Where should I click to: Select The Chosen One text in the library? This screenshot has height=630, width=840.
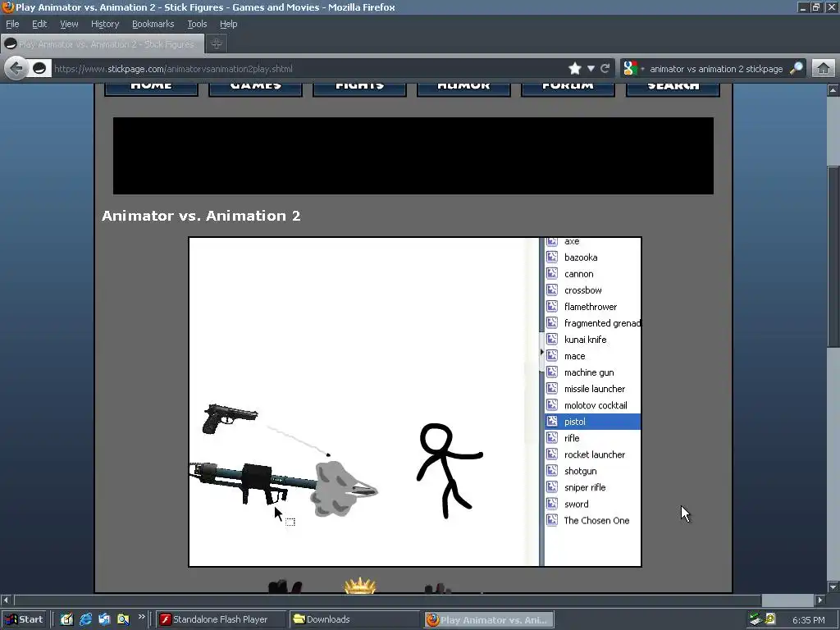pos(596,520)
